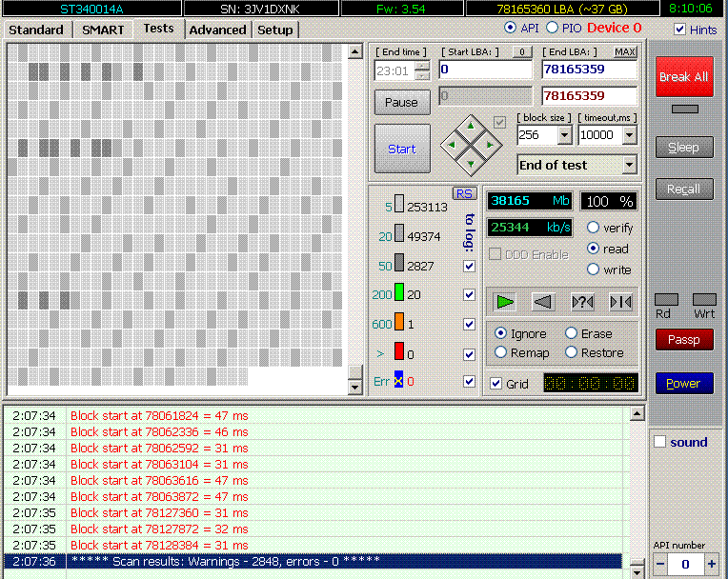The image size is (728, 579).
Task: Open the block size dropdown
Action: [x=564, y=135]
